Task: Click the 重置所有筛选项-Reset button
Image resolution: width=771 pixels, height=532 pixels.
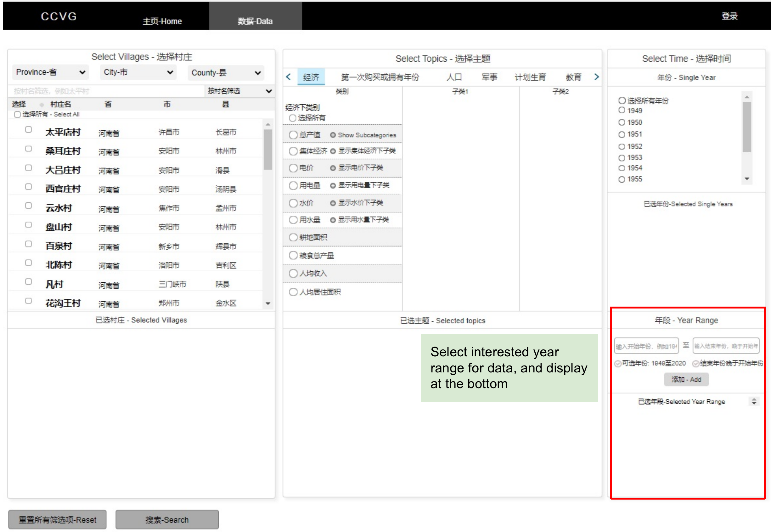Action: click(57, 519)
